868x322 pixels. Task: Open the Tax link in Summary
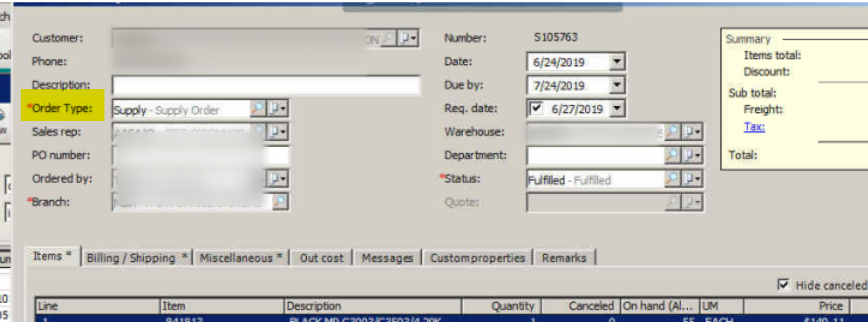tap(754, 127)
